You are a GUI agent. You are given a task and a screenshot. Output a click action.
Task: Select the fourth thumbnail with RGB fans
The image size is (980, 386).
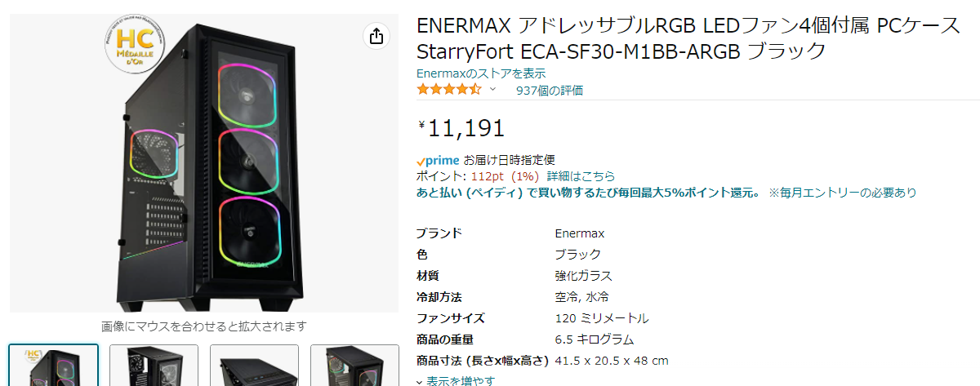point(354,365)
